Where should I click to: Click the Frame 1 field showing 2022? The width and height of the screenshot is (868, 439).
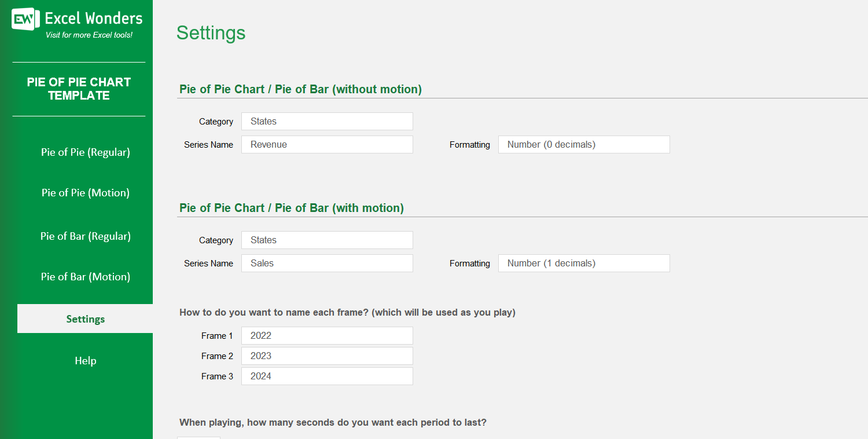click(327, 336)
